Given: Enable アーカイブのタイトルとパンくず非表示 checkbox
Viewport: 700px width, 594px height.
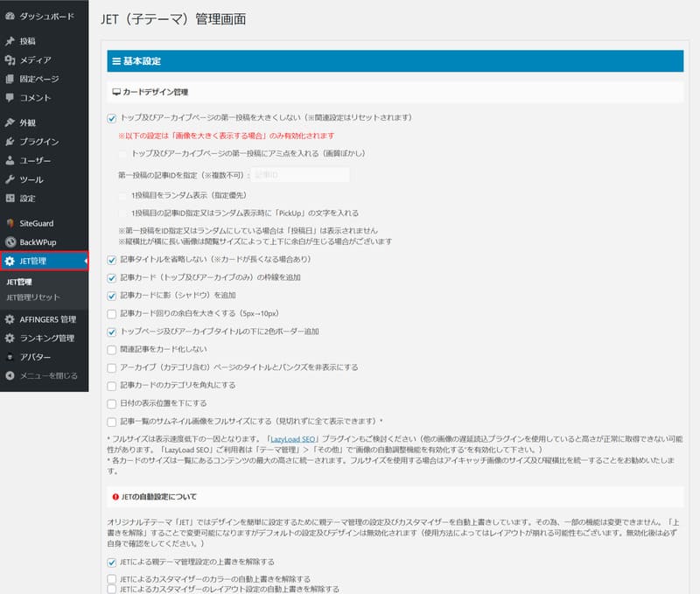Looking at the screenshot, I should (x=112, y=367).
